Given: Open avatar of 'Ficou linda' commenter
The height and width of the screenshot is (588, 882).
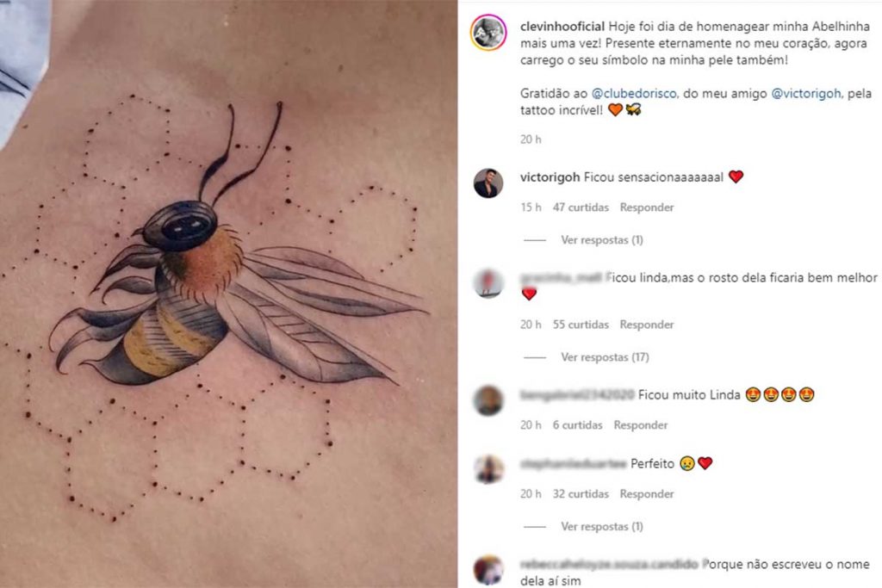Looking at the screenshot, I should tap(488, 283).
